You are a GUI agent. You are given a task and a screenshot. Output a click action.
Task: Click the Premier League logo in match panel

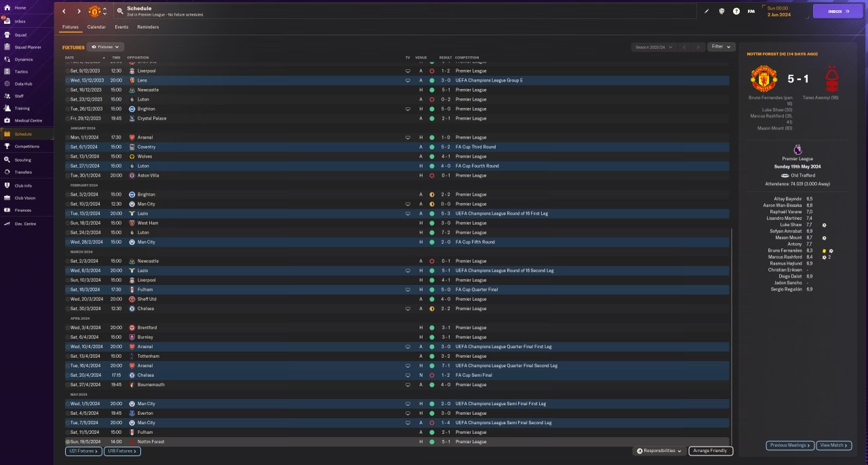(x=797, y=149)
